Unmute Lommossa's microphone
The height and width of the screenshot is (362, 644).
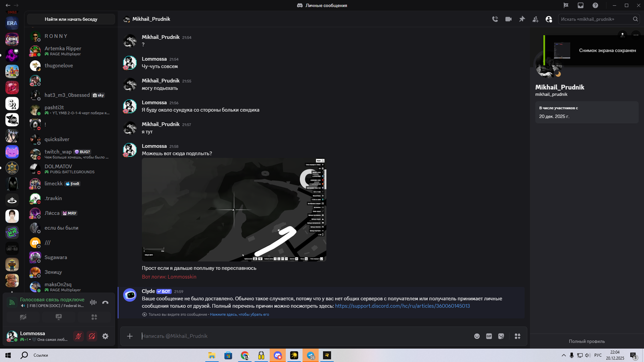(x=78, y=336)
